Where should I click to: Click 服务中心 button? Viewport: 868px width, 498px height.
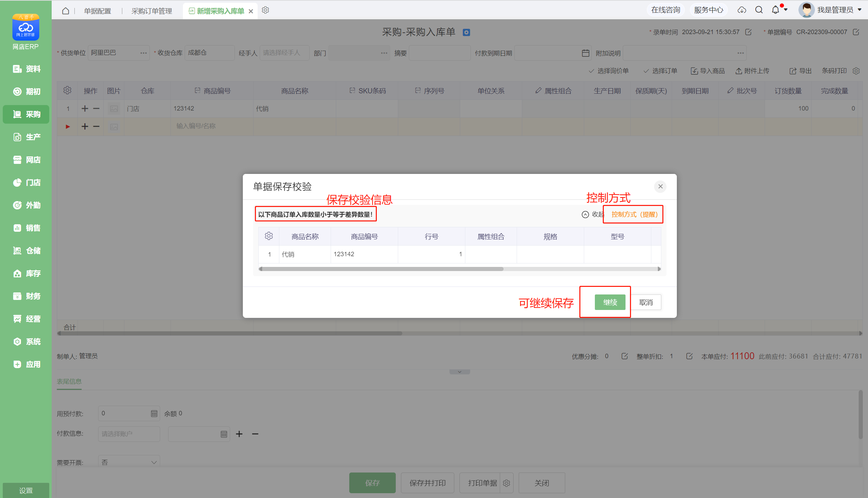709,10
